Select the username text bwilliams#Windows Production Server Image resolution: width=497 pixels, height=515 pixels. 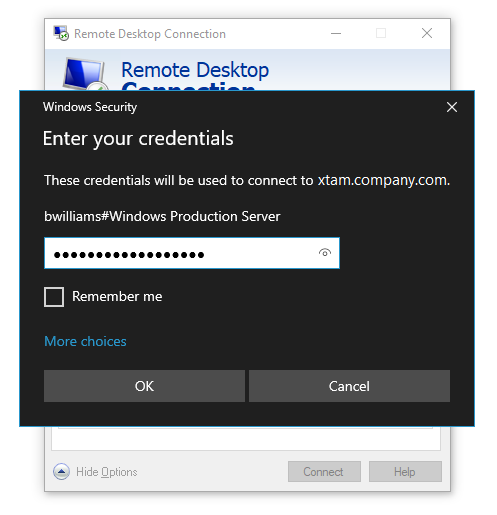pyautogui.click(x=162, y=216)
